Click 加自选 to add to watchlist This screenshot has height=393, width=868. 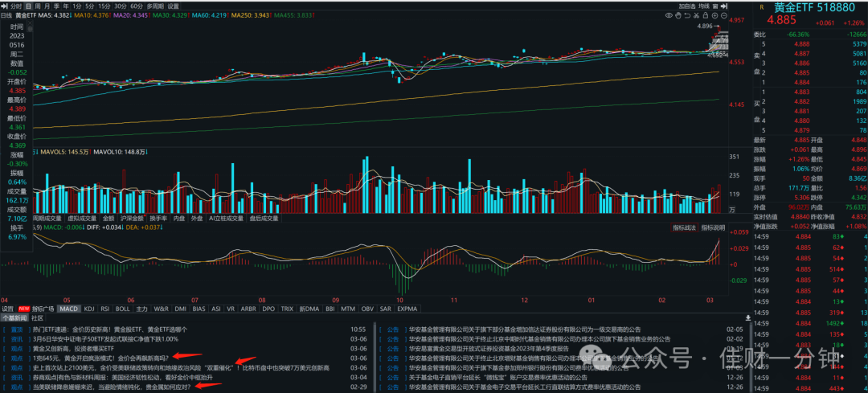click(687, 6)
